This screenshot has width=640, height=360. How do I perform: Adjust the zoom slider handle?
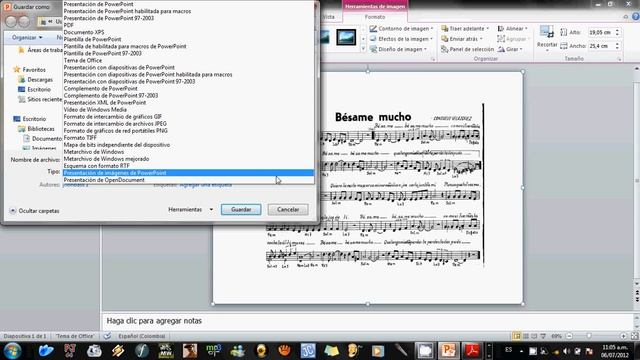(589, 336)
